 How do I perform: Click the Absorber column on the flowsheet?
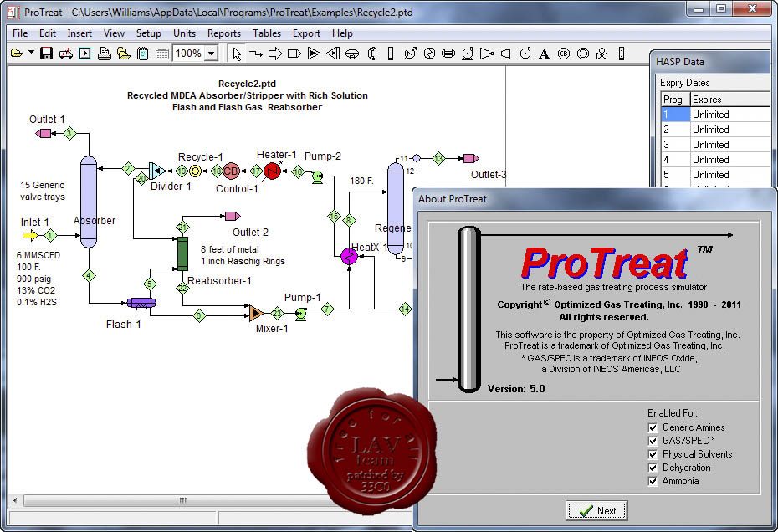coord(89,202)
